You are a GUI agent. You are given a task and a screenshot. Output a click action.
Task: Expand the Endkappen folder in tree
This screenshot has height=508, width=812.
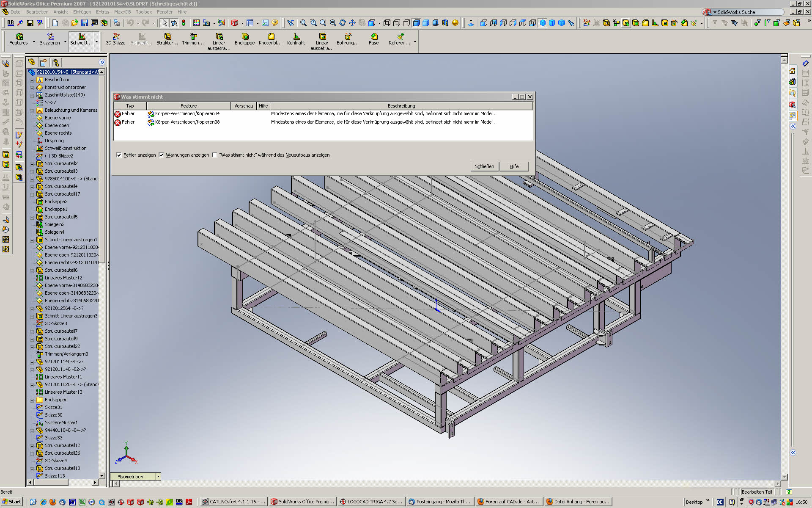click(32, 400)
